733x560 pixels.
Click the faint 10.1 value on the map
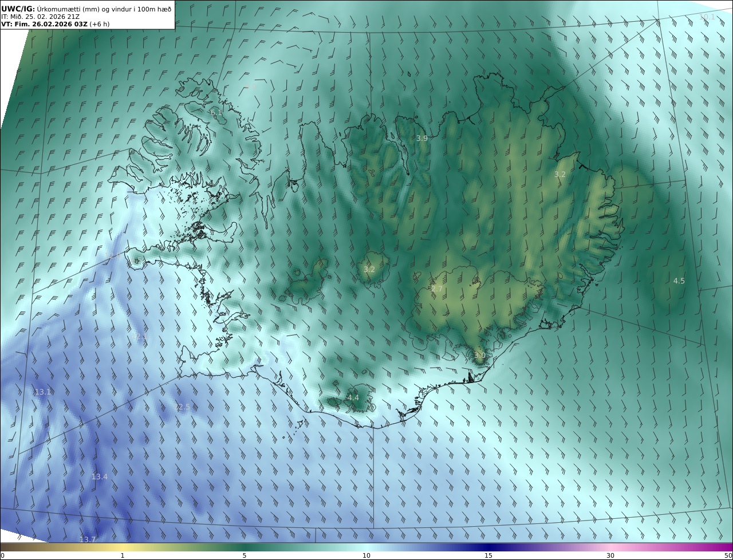tap(707, 17)
